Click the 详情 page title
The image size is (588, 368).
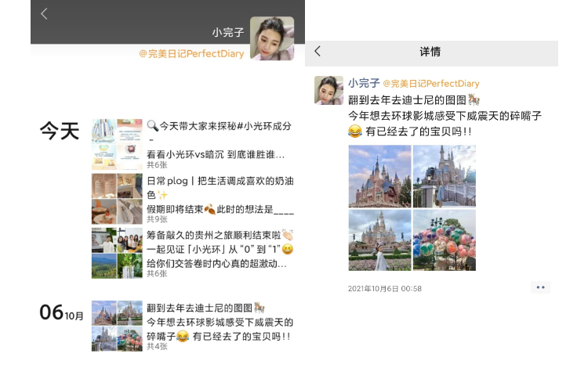(x=430, y=52)
